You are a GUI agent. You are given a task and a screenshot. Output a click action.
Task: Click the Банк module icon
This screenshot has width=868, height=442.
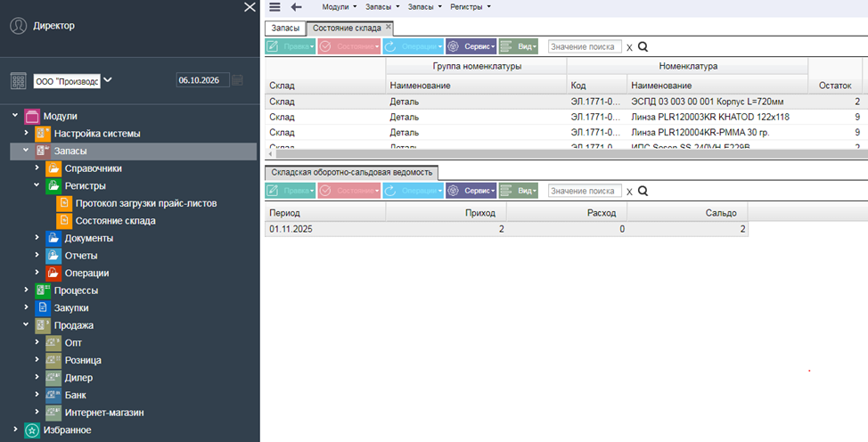53,396
